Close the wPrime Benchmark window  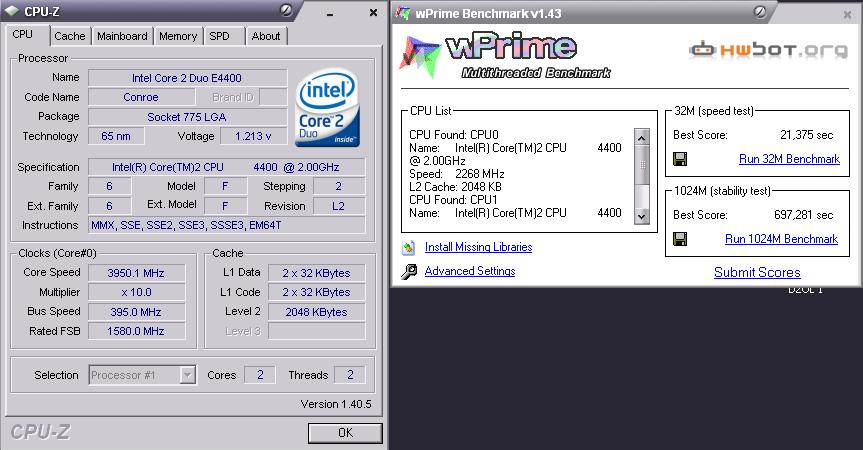pyautogui.click(x=848, y=15)
